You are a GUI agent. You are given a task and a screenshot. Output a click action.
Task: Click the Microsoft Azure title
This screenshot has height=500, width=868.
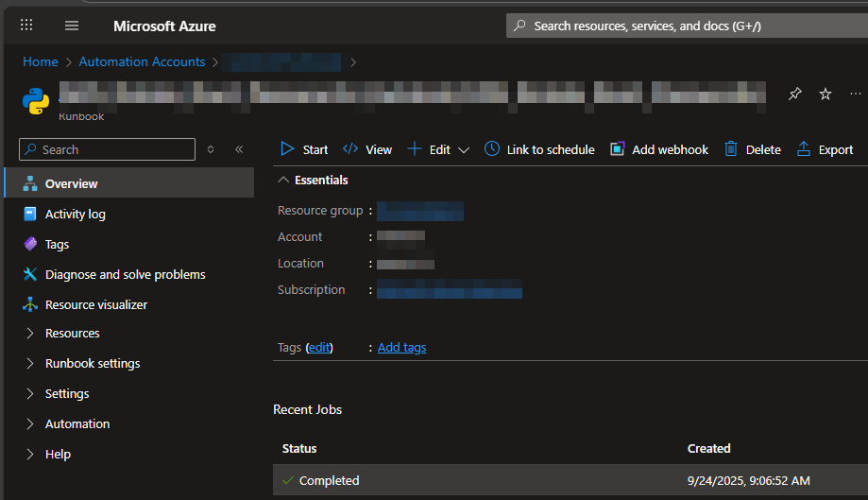tap(164, 26)
